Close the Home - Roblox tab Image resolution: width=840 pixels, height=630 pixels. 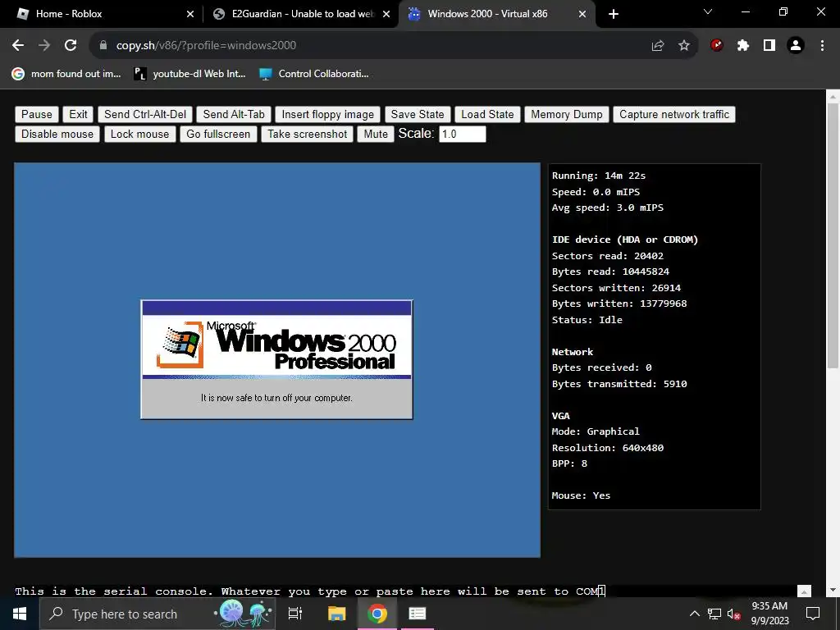190,14
